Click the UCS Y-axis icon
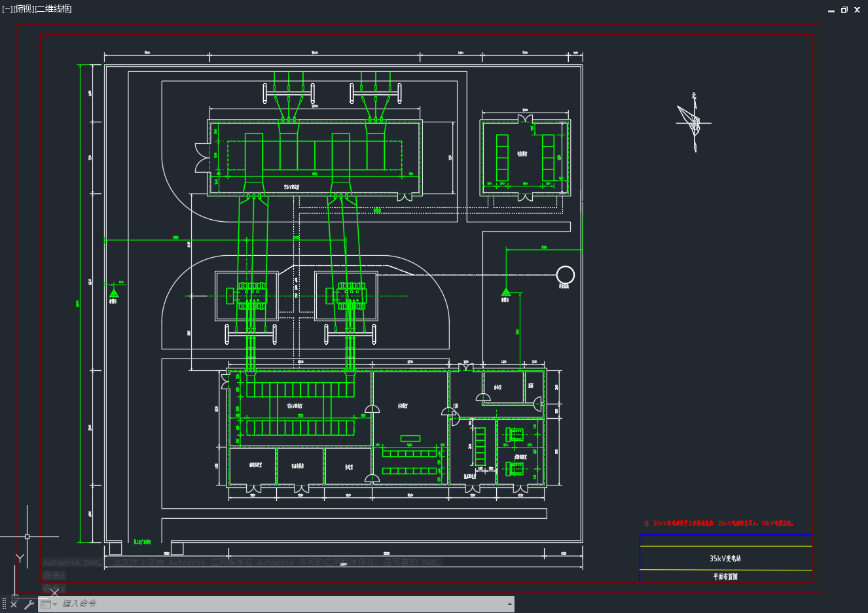This screenshot has height=613, width=868. (20, 558)
